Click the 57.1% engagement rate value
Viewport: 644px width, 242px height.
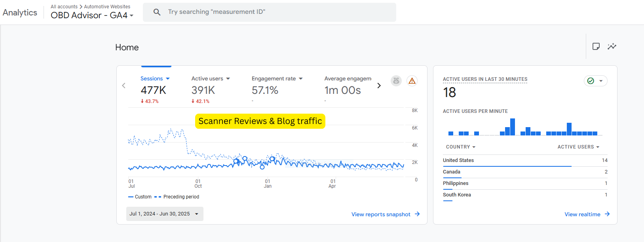pos(265,90)
